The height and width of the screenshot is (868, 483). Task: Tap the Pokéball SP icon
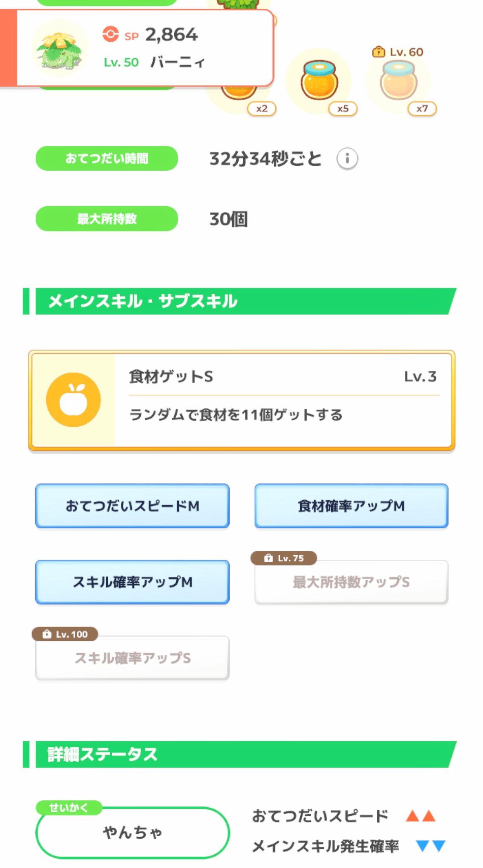(x=110, y=34)
